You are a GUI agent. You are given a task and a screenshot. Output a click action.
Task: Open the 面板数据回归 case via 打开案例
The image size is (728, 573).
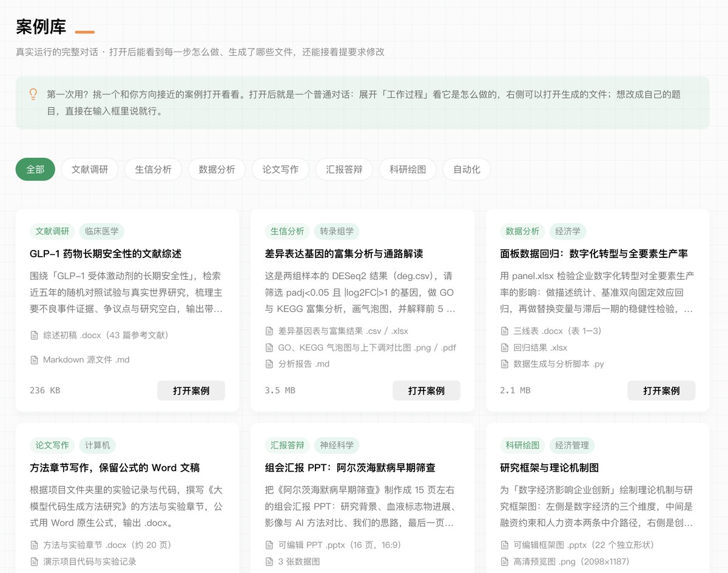click(x=661, y=390)
